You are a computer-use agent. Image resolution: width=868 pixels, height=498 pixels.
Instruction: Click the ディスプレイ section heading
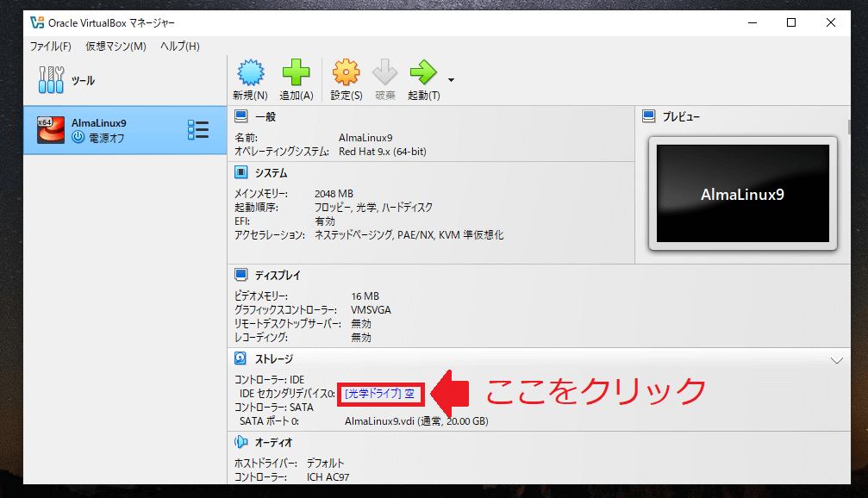pos(278,276)
